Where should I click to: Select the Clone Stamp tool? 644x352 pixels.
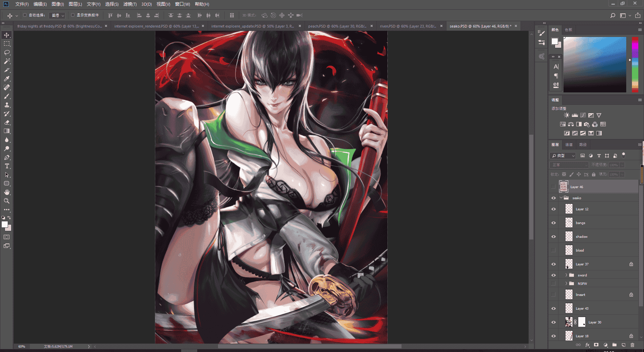tap(7, 105)
